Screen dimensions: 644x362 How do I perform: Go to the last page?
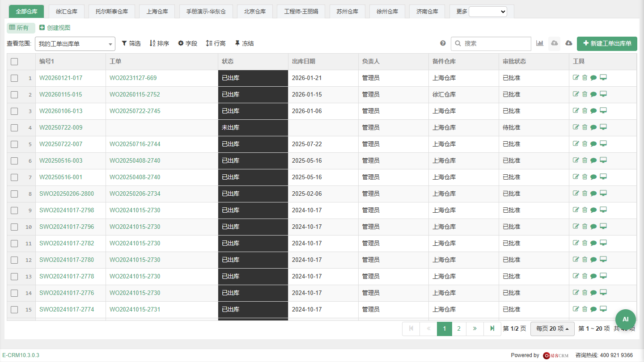pos(492,328)
